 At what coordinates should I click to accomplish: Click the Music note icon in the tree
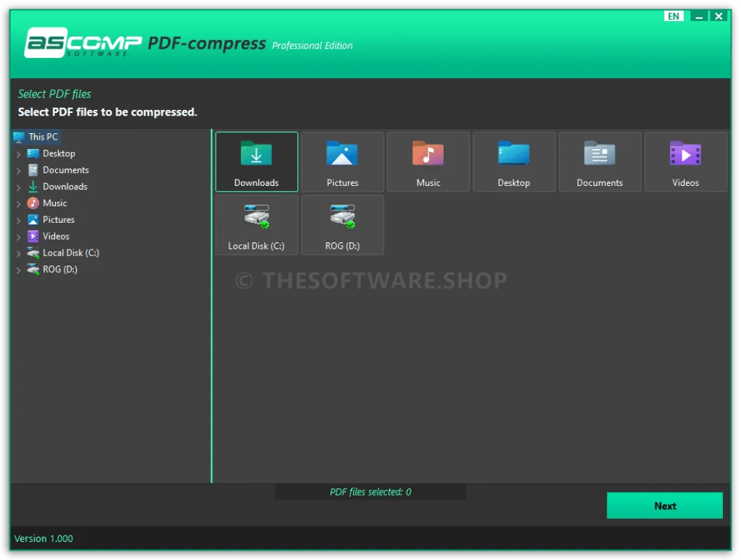pyautogui.click(x=33, y=203)
